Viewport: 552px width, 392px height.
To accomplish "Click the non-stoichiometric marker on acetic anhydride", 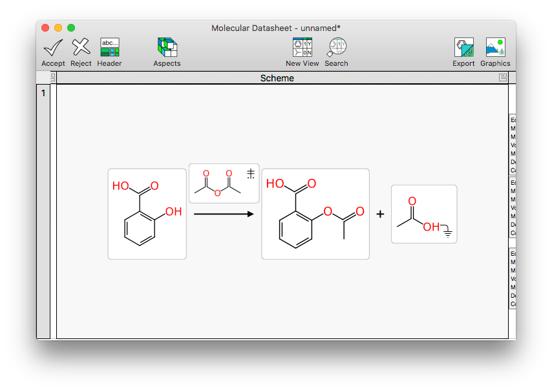I will tap(250, 173).
